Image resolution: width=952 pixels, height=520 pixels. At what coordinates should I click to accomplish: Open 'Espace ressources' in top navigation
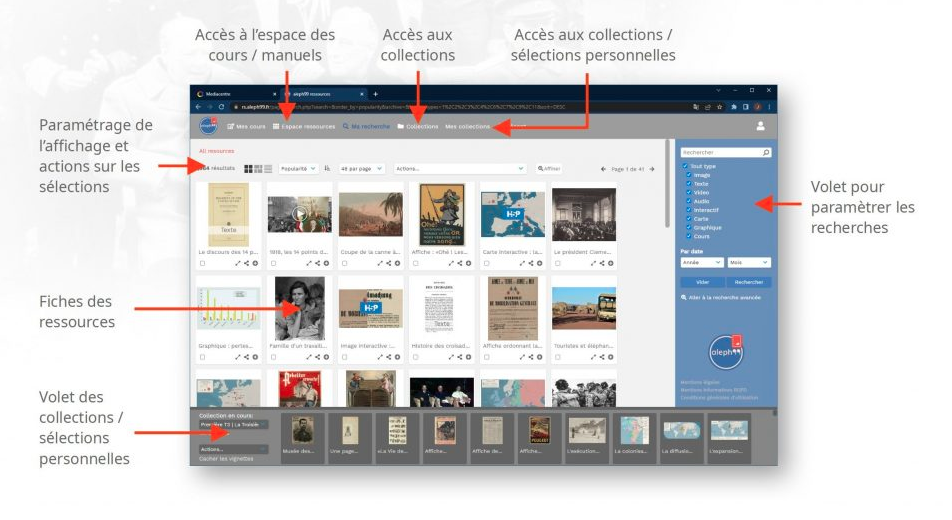click(304, 127)
